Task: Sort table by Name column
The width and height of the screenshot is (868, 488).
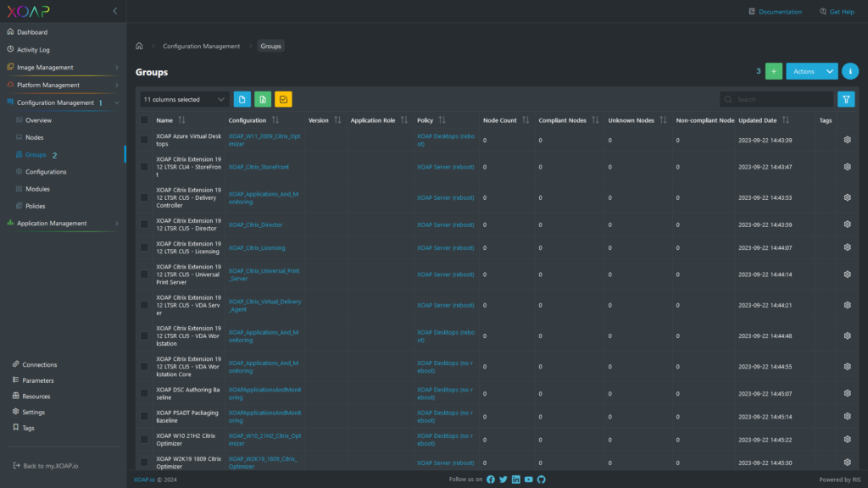Action: point(181,120)
